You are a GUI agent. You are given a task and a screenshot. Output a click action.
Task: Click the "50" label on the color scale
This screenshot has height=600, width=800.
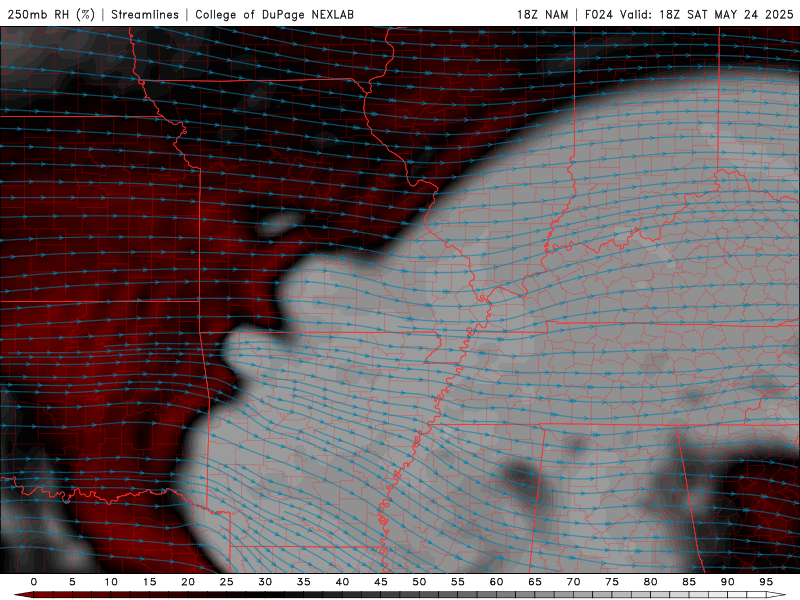[x=419, y=582]
